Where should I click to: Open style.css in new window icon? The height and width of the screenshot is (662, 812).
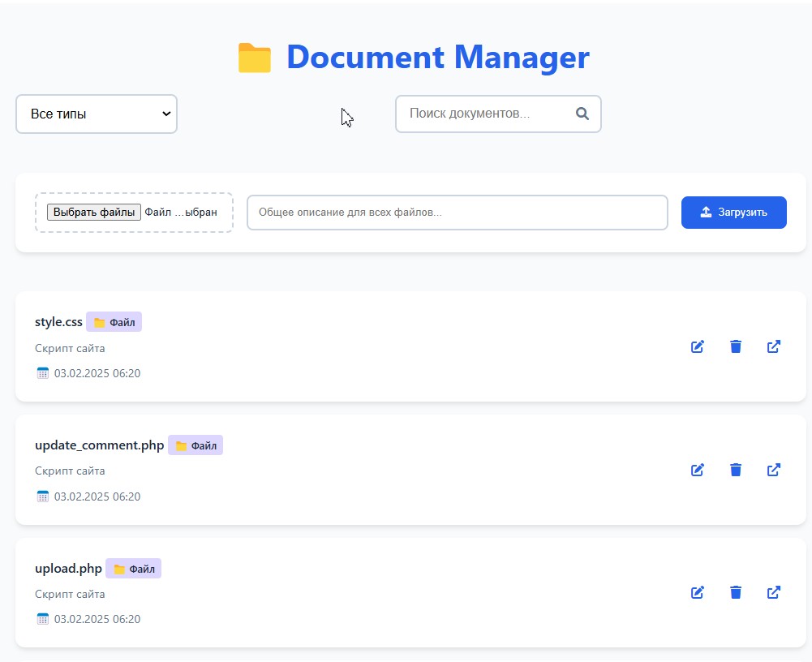(774, 346)
